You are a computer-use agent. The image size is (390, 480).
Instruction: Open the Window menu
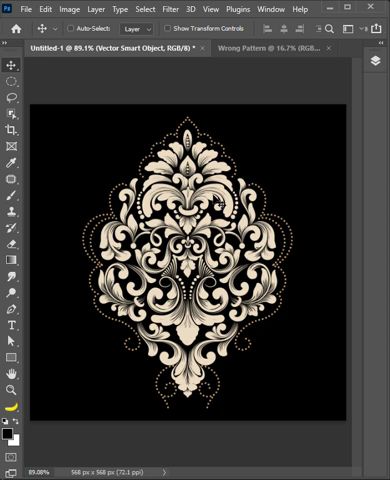coord(271,9)
